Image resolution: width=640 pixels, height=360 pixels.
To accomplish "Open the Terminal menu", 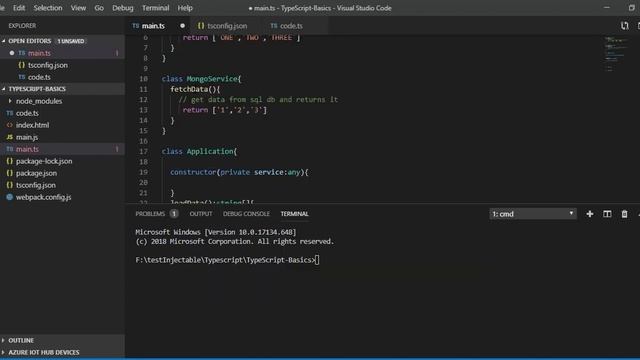I will tap(156, 8).
